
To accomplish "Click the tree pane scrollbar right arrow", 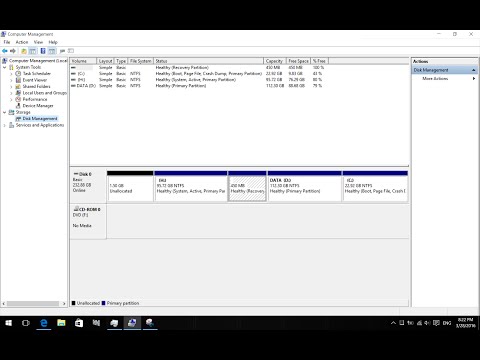I will (x=64, y=304).
